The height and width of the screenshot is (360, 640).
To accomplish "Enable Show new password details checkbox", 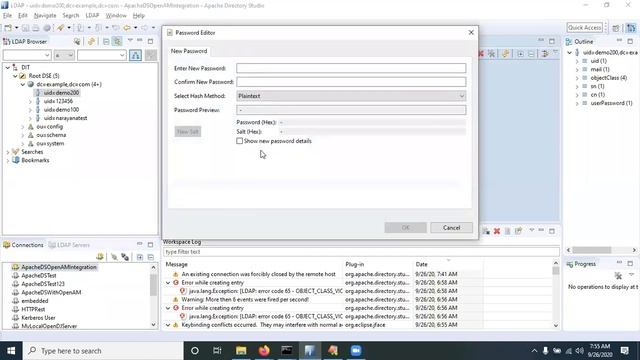I will 239,141.
